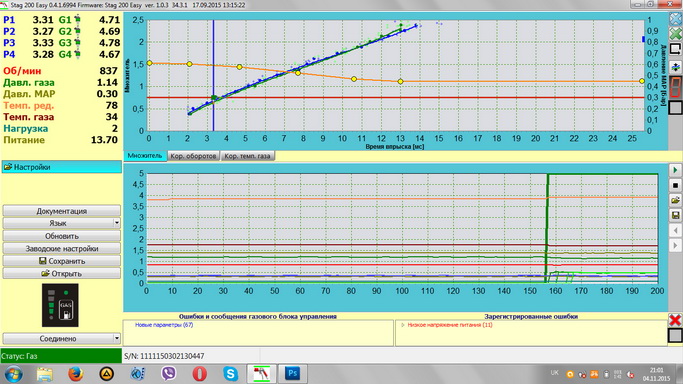Click the Нагрузка reading label
This screenshot has height=384, width=683.
pos(25,128)
